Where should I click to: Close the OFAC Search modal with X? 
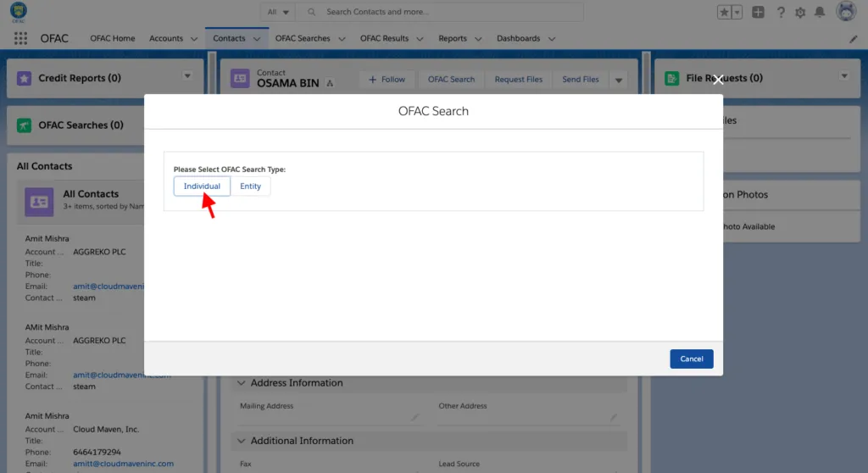point(718,80)
